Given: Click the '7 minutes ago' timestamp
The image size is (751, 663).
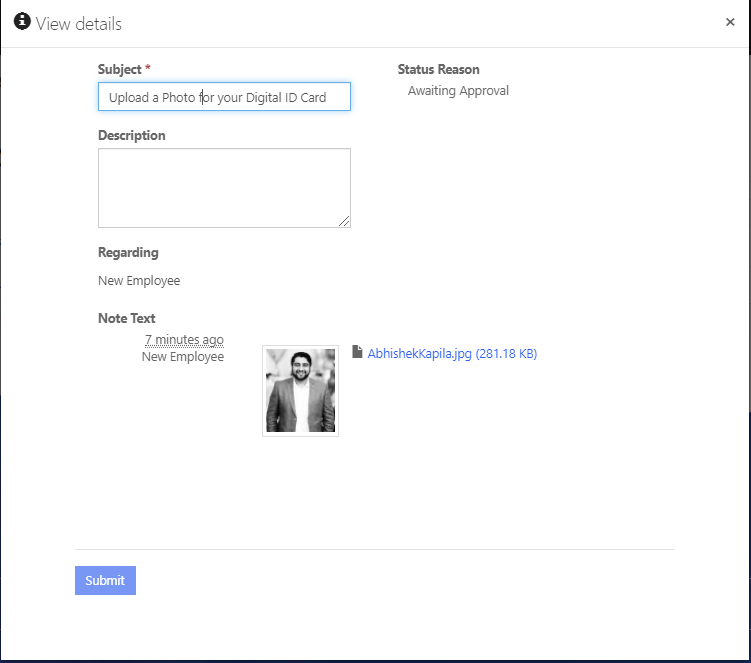Looking at the screenshot, I should click(x=184, y=340).
